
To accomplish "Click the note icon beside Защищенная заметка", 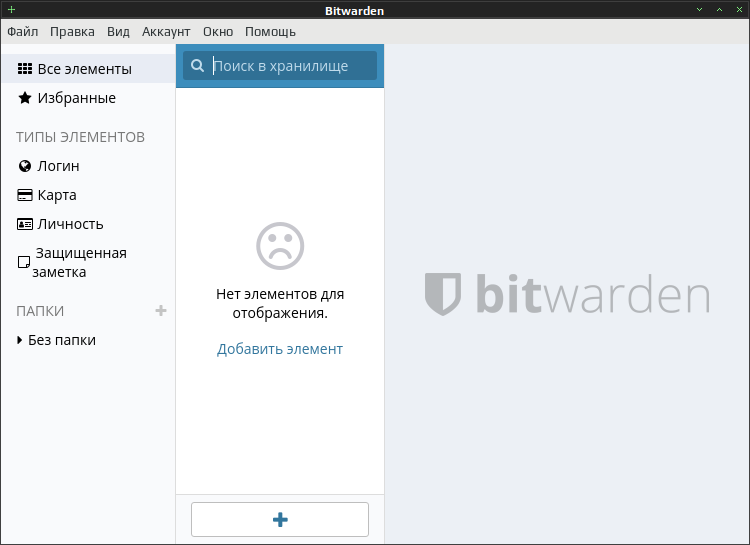I will click(23, 262).
